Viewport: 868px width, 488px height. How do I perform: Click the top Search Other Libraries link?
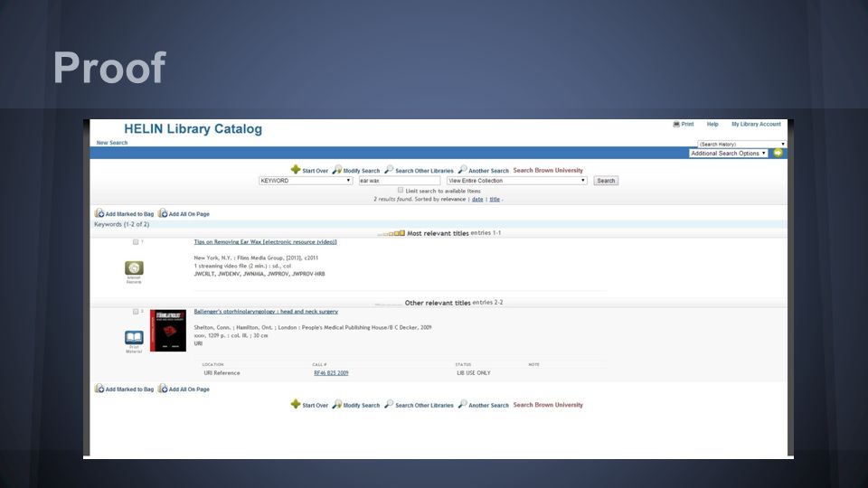(424, 171)
